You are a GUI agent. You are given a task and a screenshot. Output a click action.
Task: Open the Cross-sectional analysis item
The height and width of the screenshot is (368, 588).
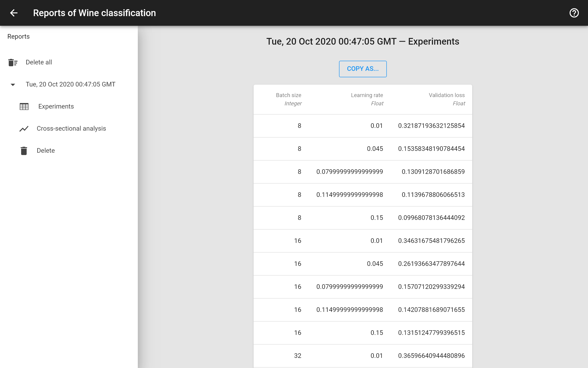(69, 129)
